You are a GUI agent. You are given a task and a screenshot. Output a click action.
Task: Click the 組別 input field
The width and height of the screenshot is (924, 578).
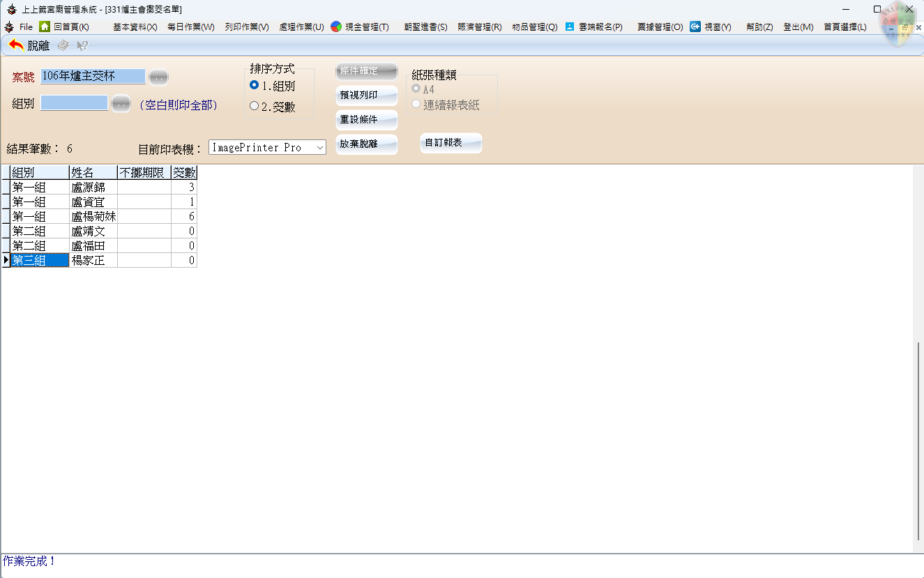tap(74, 103)
